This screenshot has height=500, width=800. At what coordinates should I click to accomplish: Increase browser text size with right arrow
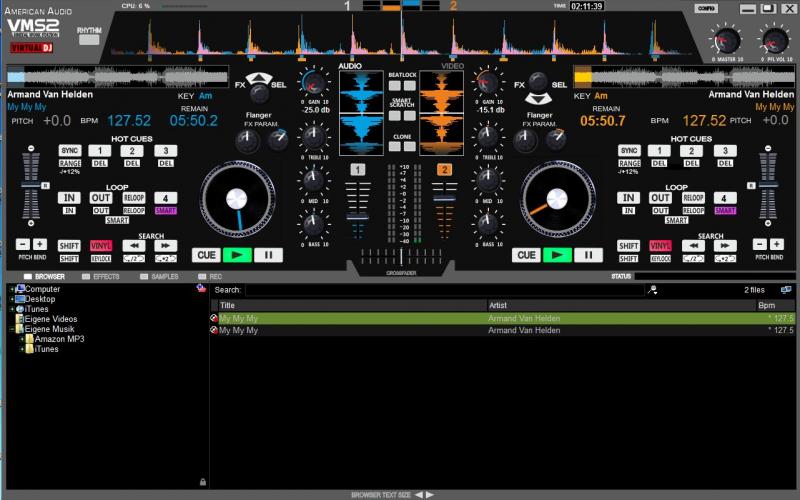point(431,495)
